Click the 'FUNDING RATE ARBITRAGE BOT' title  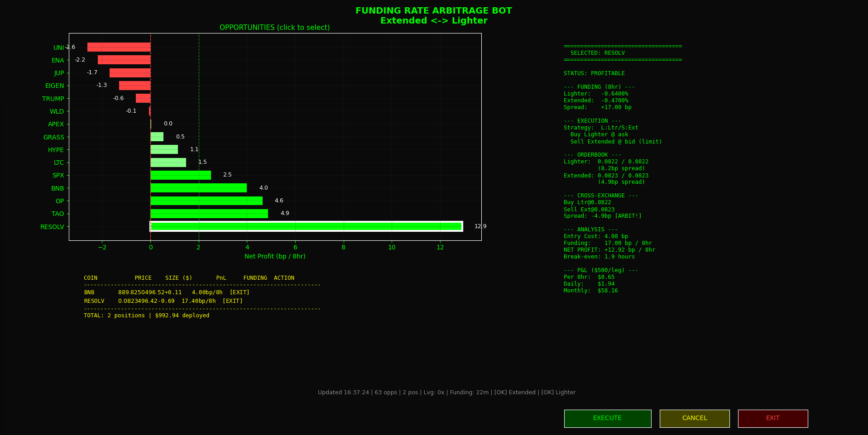[434, 11]
